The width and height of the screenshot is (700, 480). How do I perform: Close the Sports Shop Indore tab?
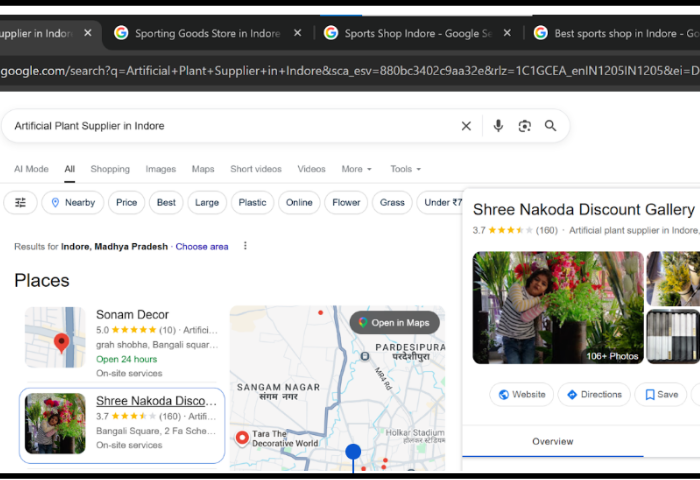pos(507,33)
